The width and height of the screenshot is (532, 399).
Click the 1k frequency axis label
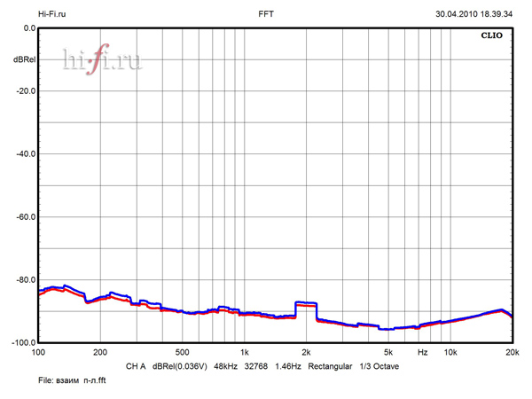tap(245, 353)
